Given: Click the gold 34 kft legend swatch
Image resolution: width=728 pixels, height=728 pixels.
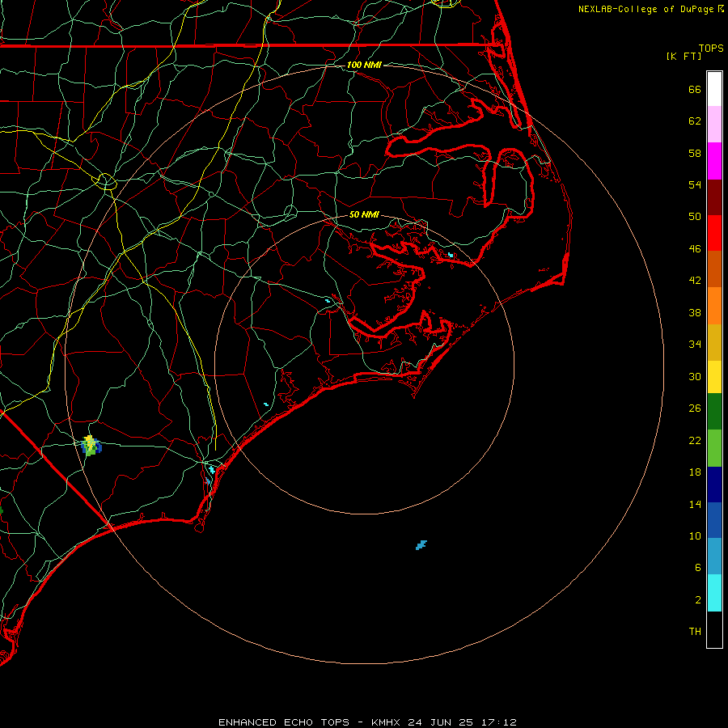Looking at the screenshot, I should click(x=714, y=342).
